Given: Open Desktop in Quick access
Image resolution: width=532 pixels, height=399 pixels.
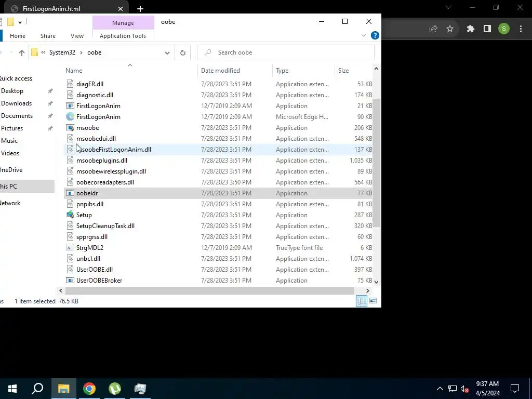Looking at the screenshot, I should tap(12, 91).
